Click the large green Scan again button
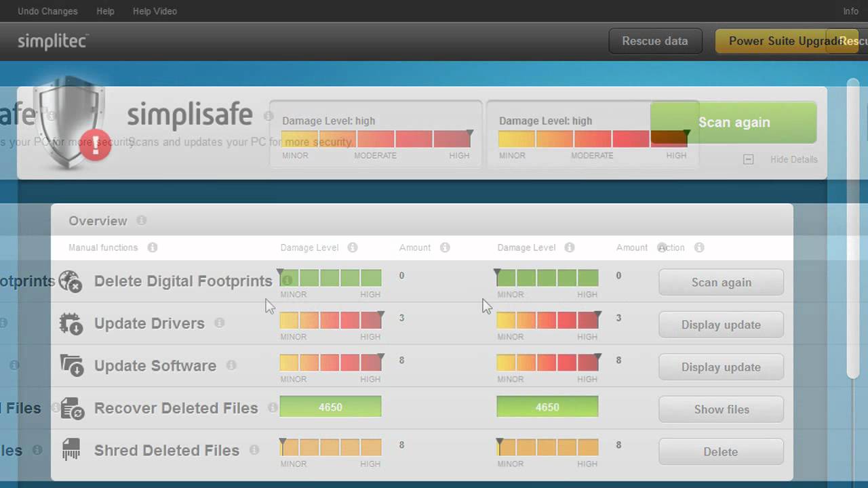Viewport: 868px width, 488px height. (x=734, y=122)
